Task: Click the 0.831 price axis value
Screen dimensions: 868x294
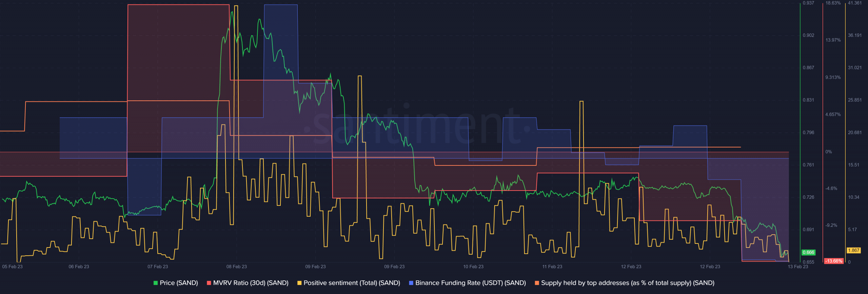Action: [808, 100]
